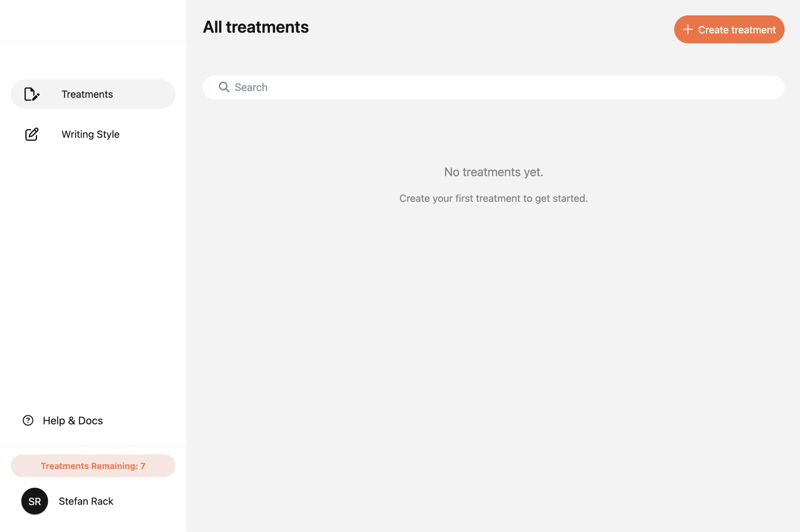Click the Stefan Rack profile name
The width and height of the screenshot is (800, 532).
click(x=86, y=501)
